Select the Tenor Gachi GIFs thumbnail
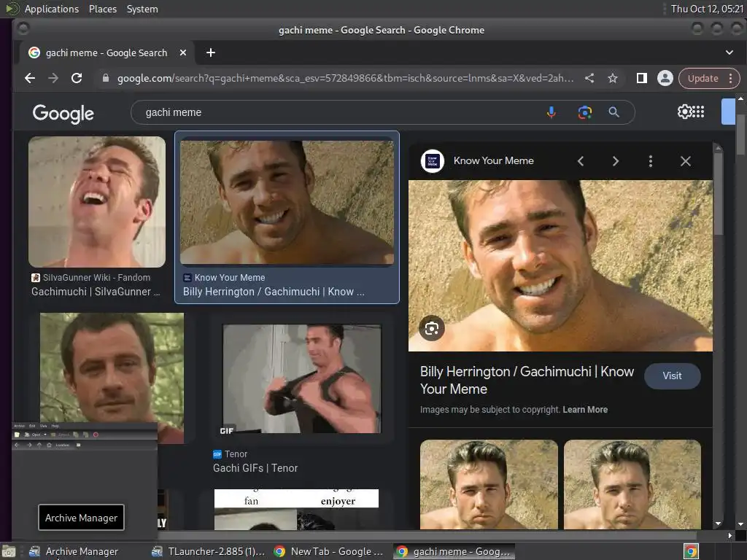Image resolution: width=747 pixels, height=560 pixels. [301, 379]
